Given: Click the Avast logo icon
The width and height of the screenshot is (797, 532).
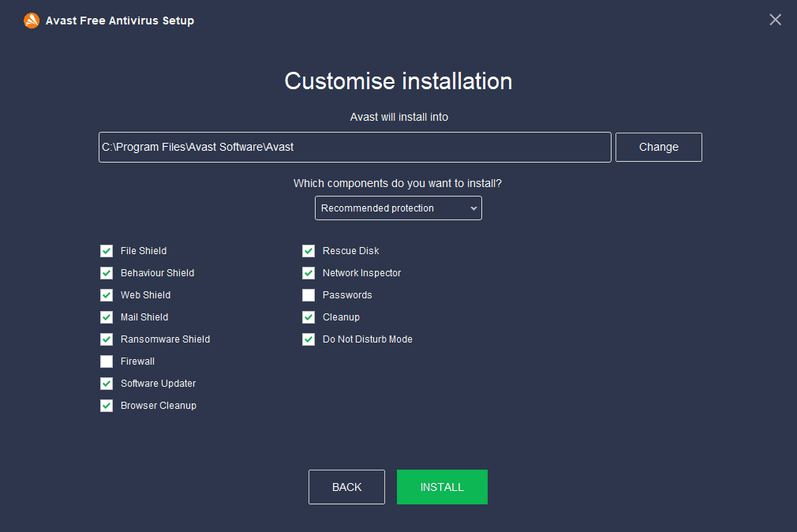Looking at the screenshot, I should (x=32, y=21).
